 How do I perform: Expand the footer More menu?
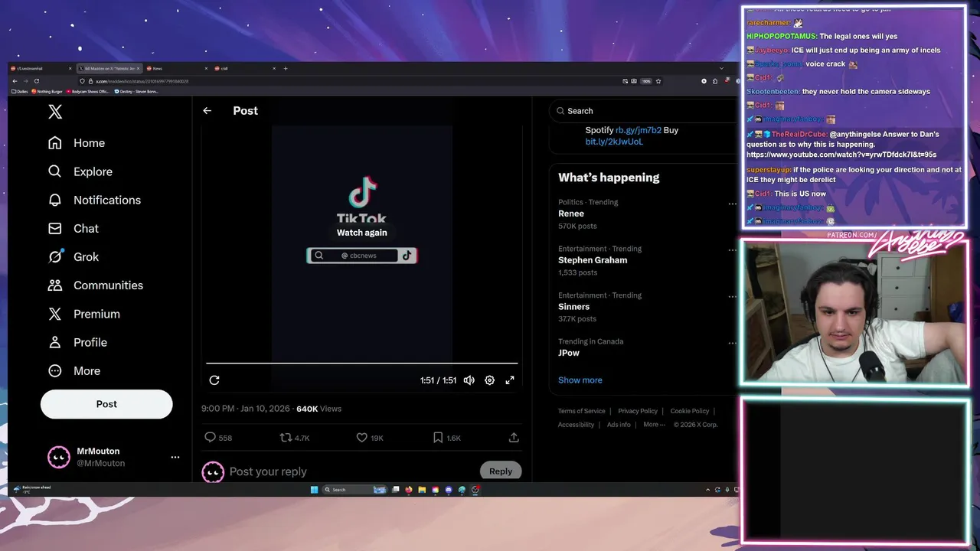point(653,425)
